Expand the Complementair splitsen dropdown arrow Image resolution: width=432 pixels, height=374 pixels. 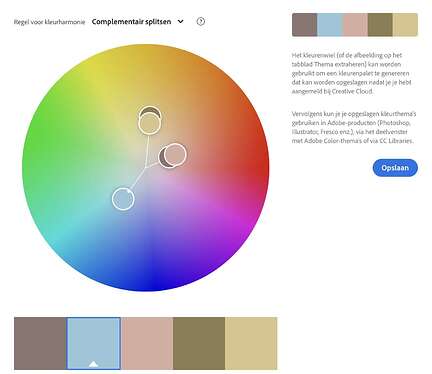click(x=180, y=21)
